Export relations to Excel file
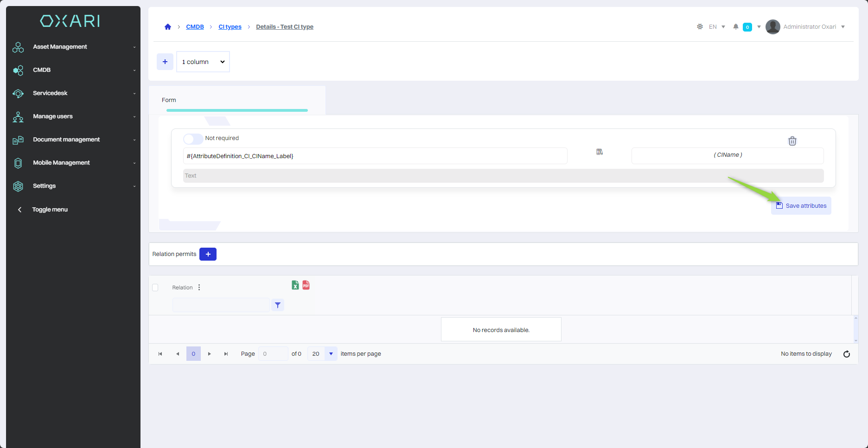 pos(295,285)
